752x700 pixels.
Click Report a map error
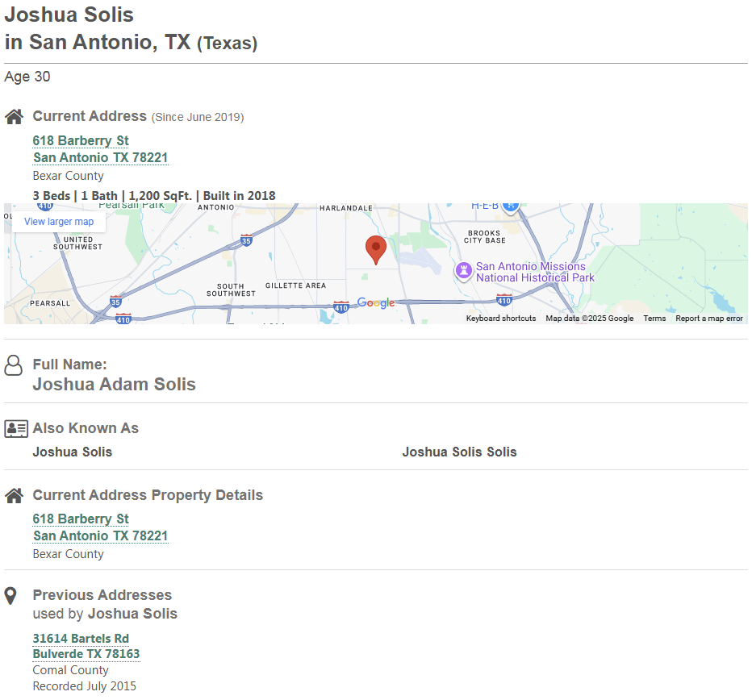click(x=708, y=319)
